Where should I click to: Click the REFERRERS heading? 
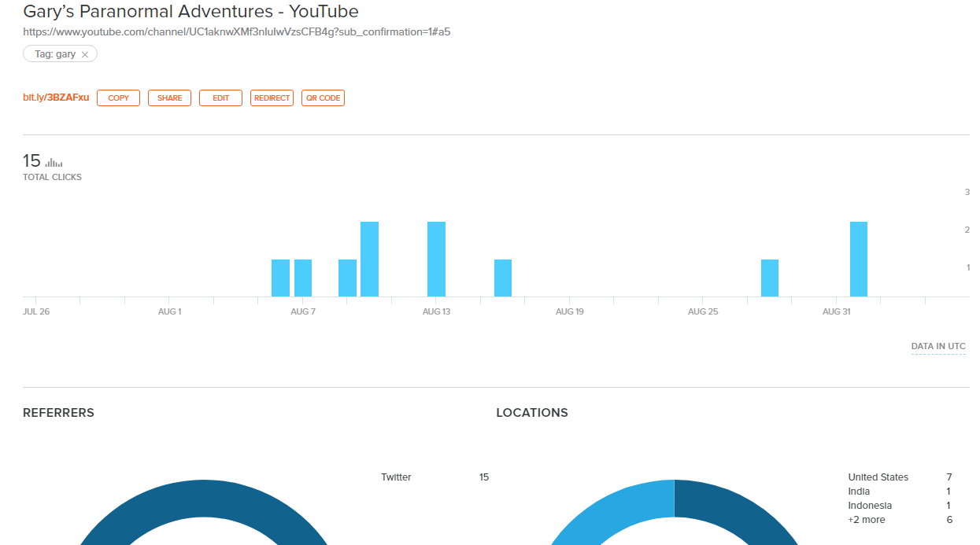(58, 413)
